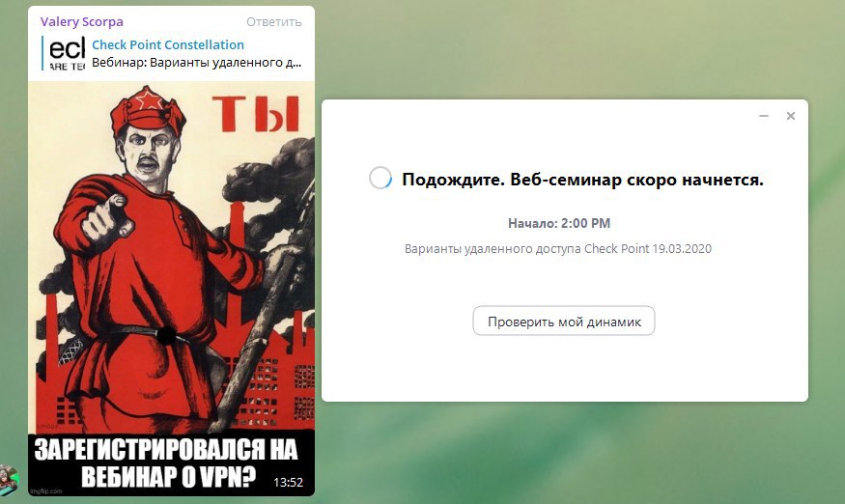Click the webinar title "Варианты удаленного доступа Check Point"
Viewport: 845px width, 504px height.
[526, 248]
